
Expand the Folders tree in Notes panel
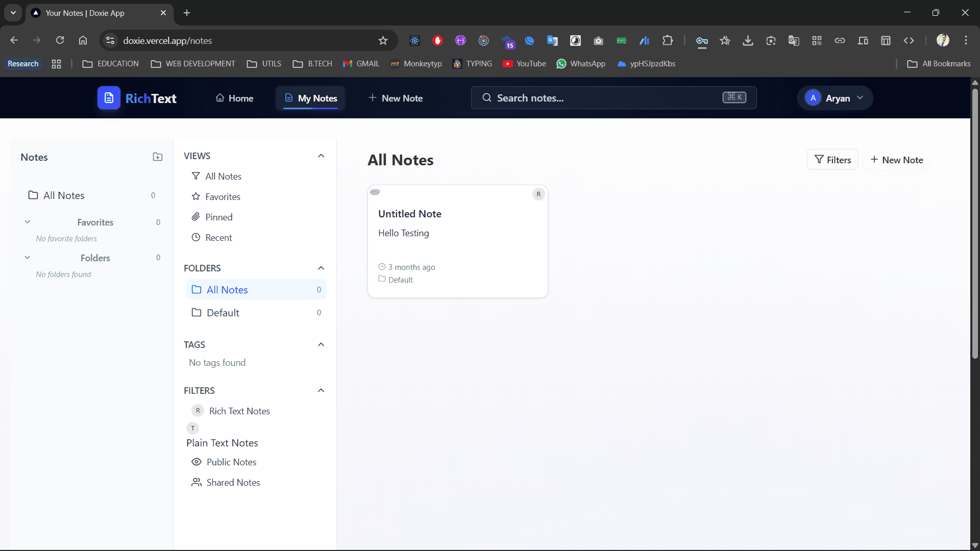[28, 258]
